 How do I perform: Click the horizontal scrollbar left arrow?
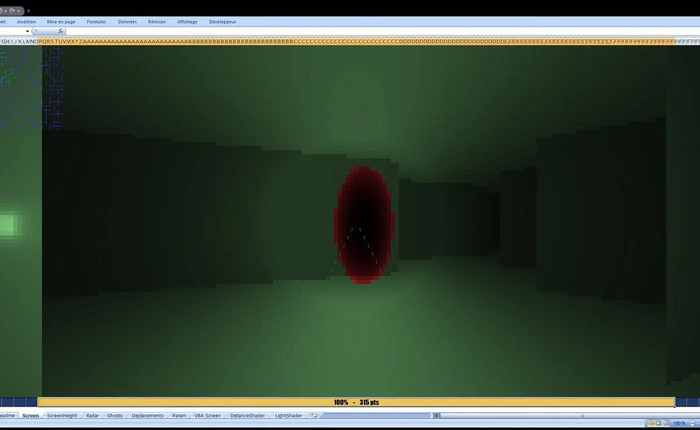tap(438, 415)
